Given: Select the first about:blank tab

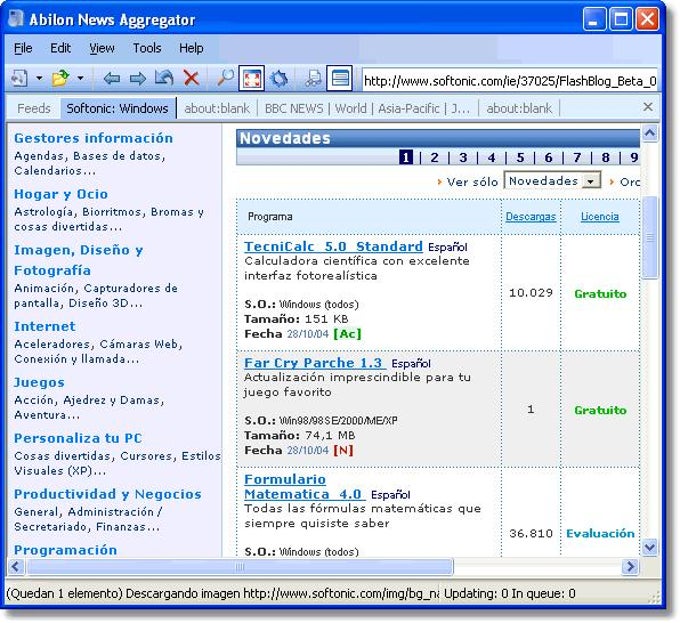Looking at the screenshot, I should click(x=217, y=108).
